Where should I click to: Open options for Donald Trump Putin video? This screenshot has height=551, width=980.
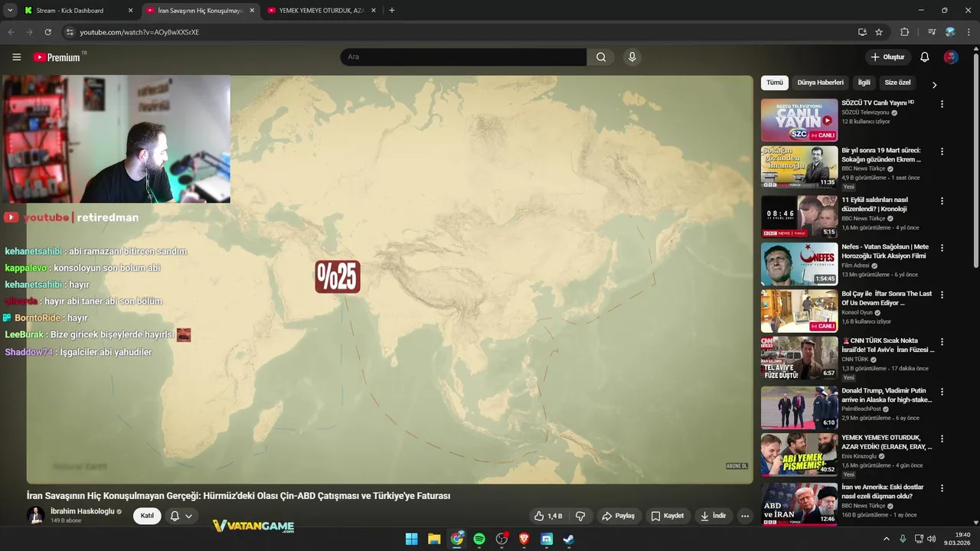[942, 392]
